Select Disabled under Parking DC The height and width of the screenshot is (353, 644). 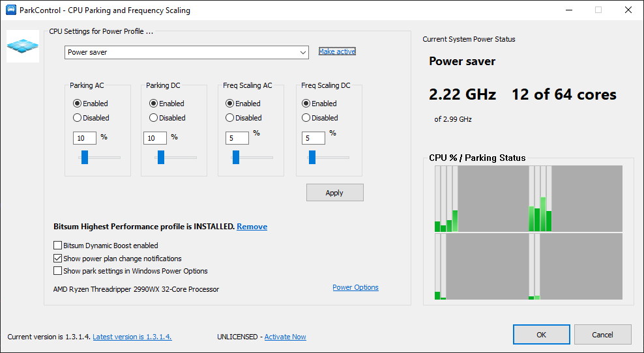click(x=154, y=118)
